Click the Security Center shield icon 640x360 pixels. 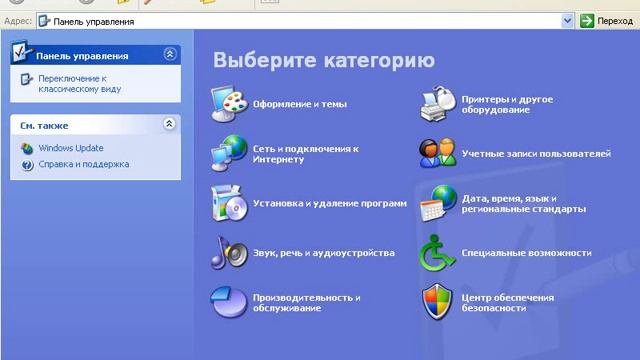point(438,302)
